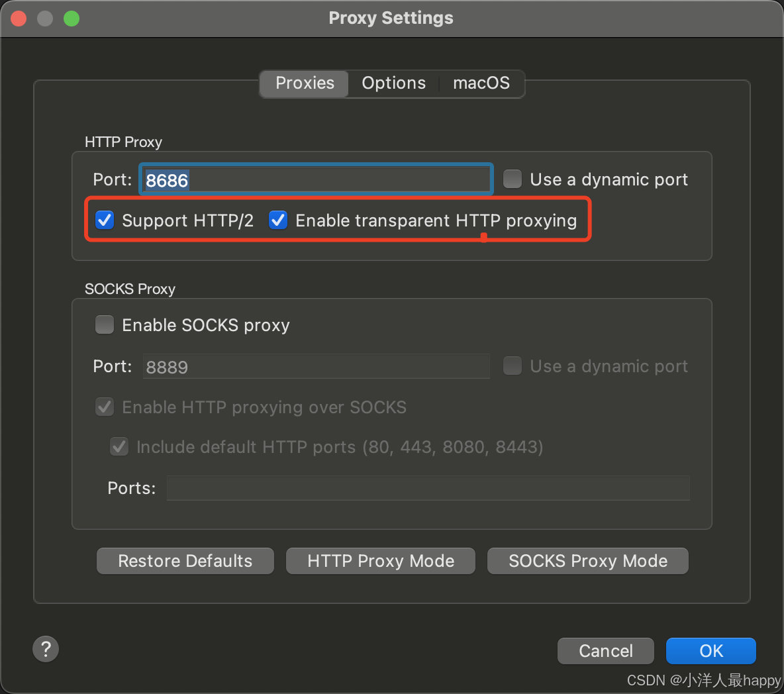Viewport: 784px width, 694px height.
Task: Toggle Enable HTTP proxying over SOCKS
Action: click(x=105, y=407)
